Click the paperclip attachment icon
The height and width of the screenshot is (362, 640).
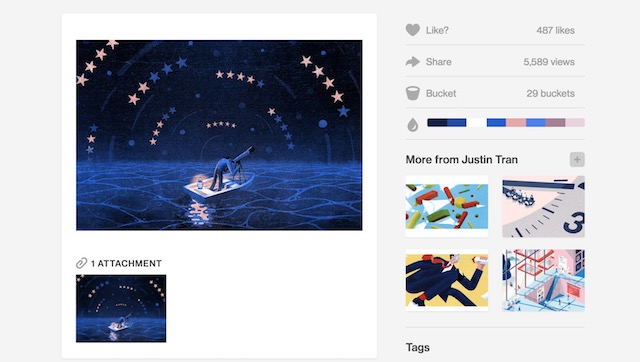point(81,263)
